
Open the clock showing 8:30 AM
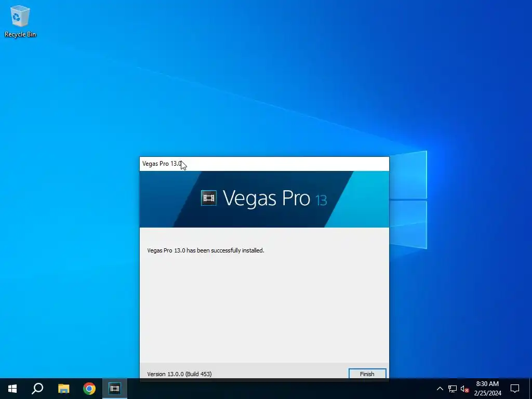click(x=487, y=389)
